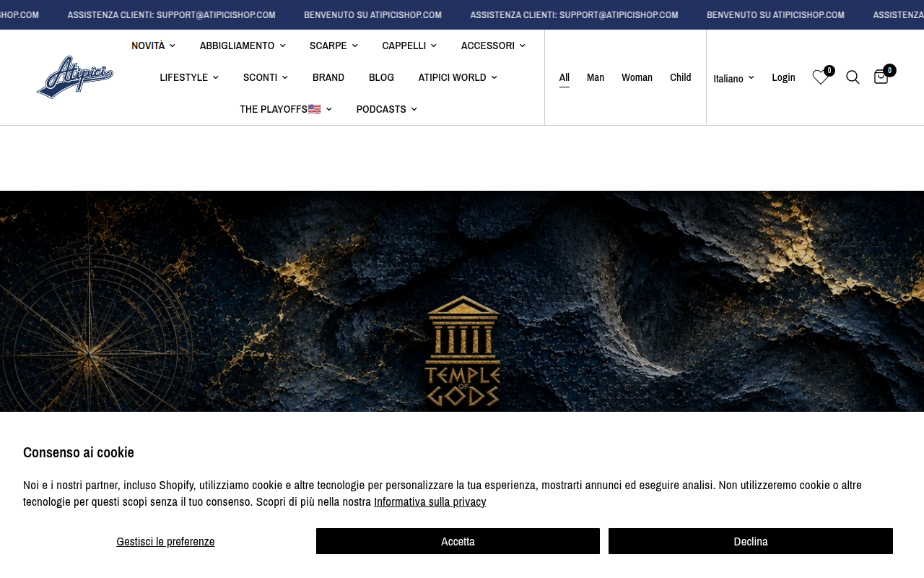Open the wishlist heart icon
The height and width of the screenshot is (578, 924).
point(820,77)
